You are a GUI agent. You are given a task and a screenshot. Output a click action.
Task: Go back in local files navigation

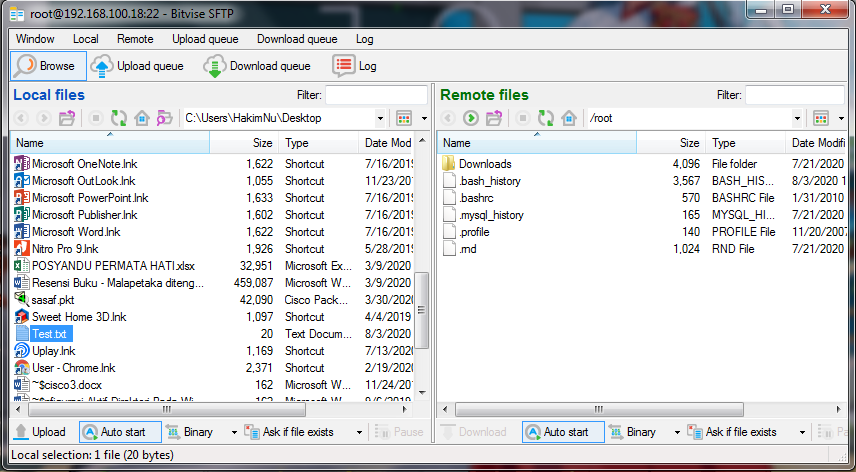21,118
